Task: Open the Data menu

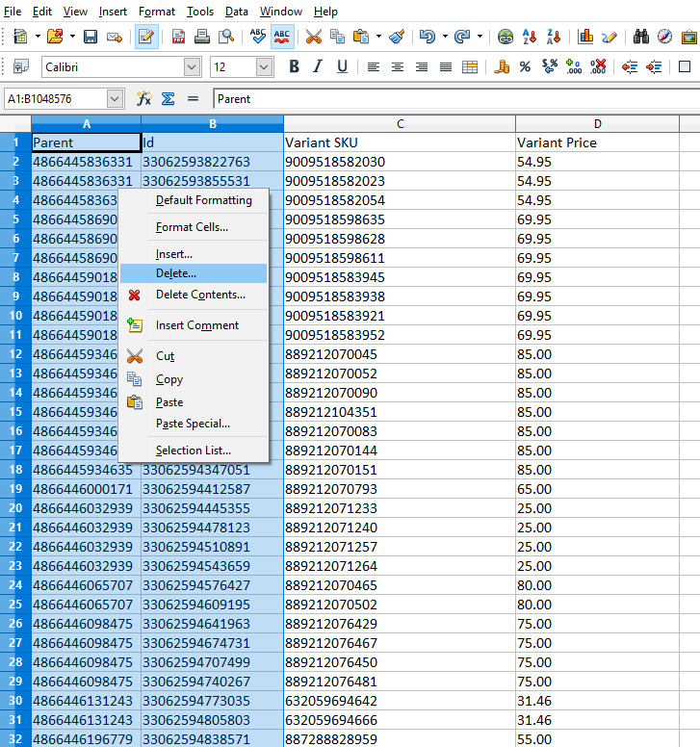Action: coord(237,12)
